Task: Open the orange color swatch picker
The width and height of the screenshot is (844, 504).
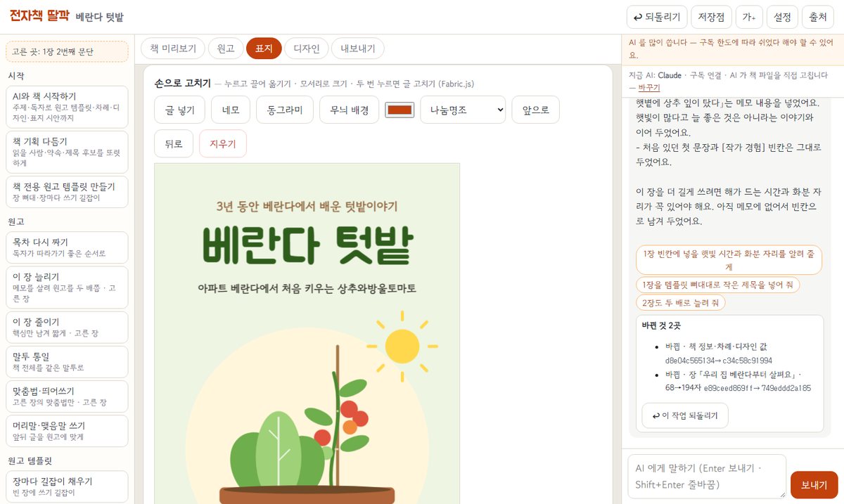Action: 399,110
